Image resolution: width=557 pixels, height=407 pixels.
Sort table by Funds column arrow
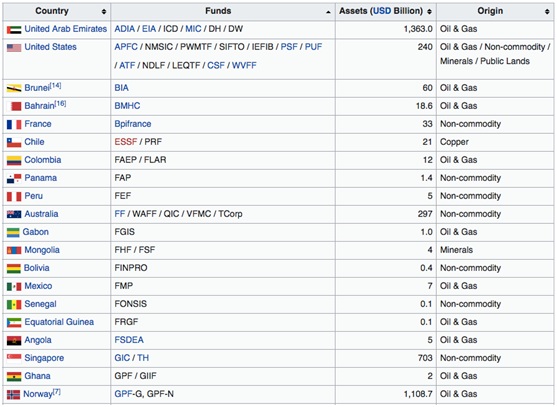tap(328, 12)
